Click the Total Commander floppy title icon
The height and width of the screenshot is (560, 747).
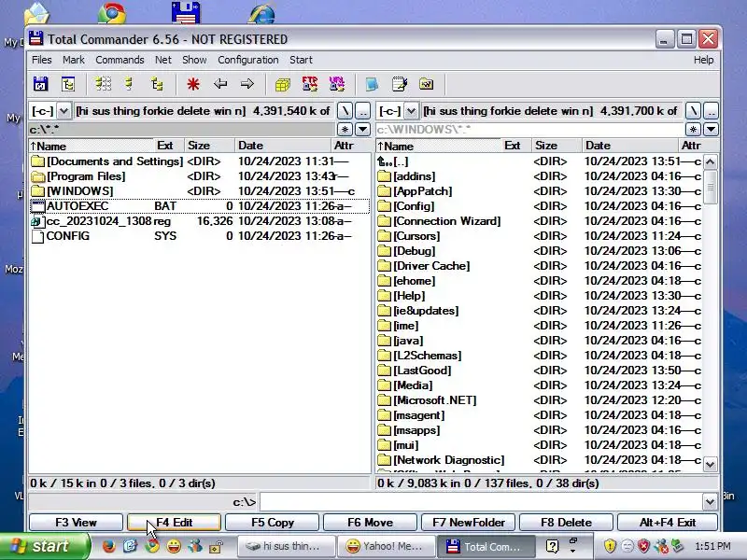36,38
